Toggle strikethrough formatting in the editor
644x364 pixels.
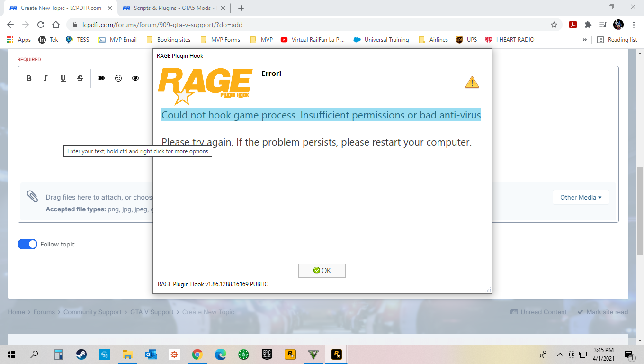coord(80,78)
